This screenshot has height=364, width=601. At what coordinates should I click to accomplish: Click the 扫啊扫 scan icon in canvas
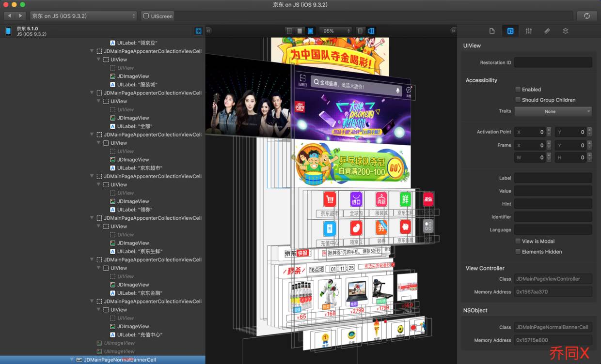click(302, 80)
